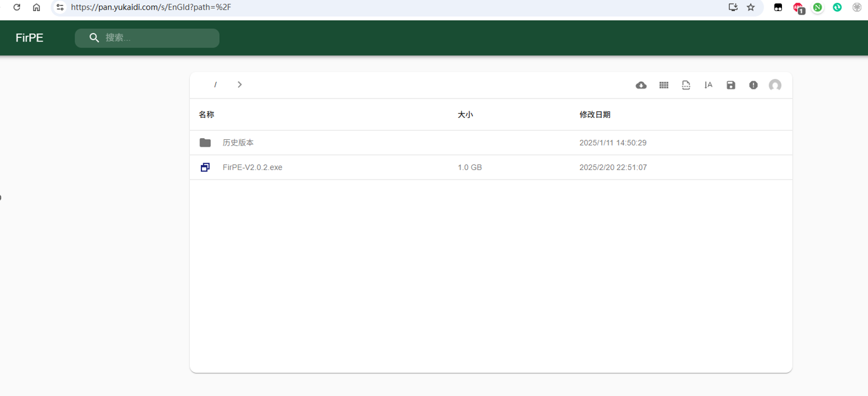Open the 历史版本 folder
Screen dimensions: 868x396
click(x=238, y=142)
